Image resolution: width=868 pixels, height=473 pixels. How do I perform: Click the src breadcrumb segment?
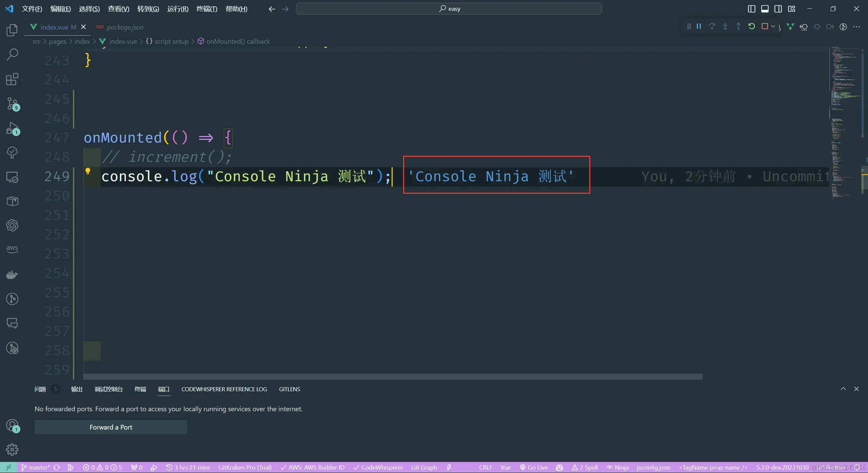point(36,41)
